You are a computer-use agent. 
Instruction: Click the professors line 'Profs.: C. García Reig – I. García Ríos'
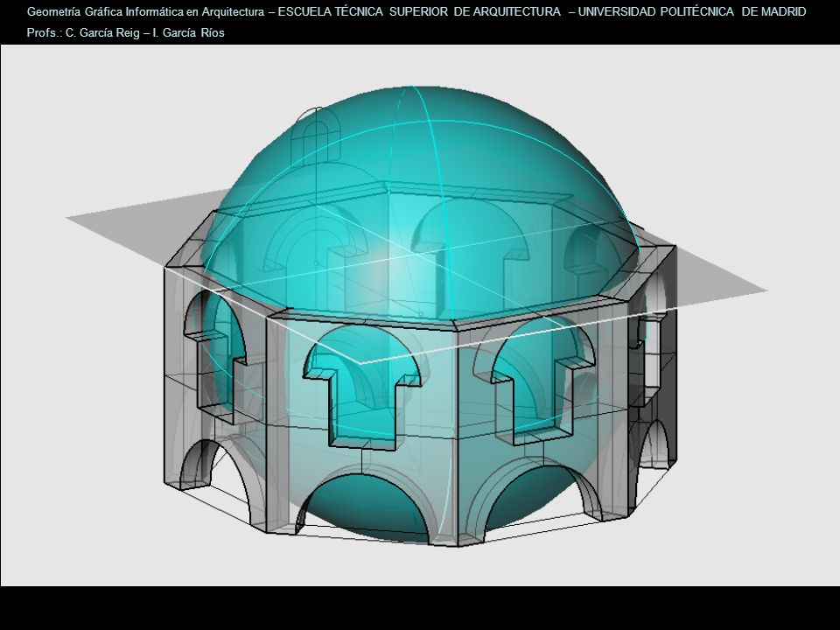click(x=125, y=32)
